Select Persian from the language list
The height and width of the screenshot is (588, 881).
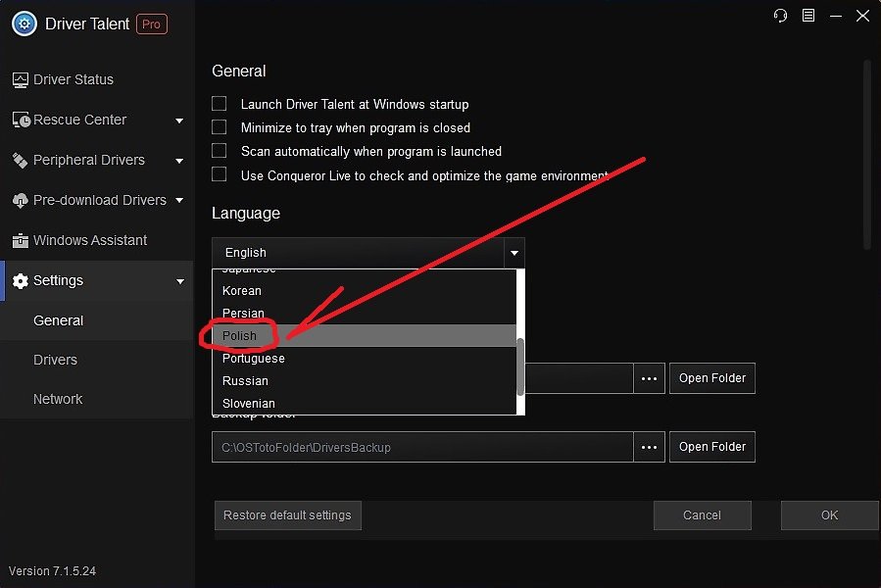pyautogui.click(x=365, y=314)
